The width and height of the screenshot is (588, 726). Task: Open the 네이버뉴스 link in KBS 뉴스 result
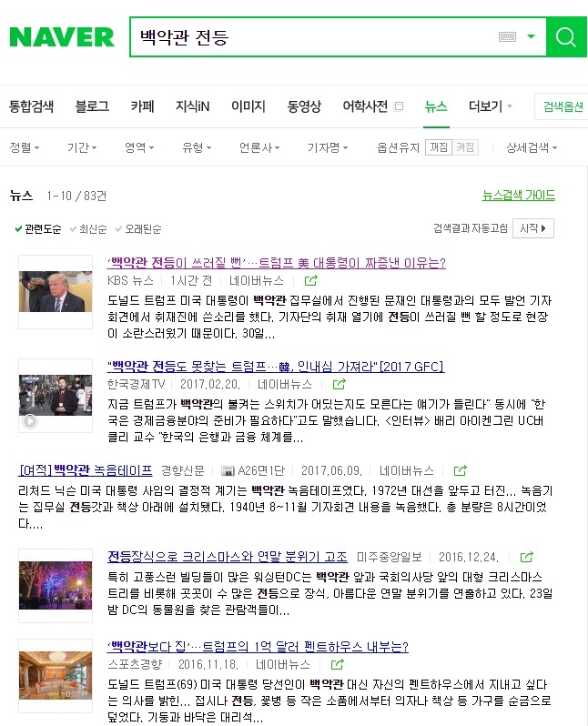[x=257, y=280]
